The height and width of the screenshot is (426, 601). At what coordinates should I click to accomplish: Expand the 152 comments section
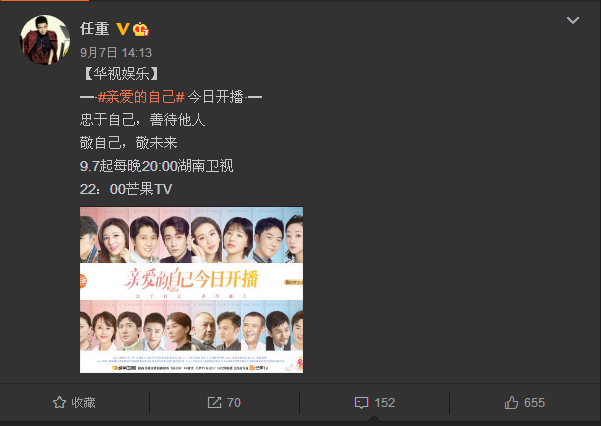coord(375,403)
